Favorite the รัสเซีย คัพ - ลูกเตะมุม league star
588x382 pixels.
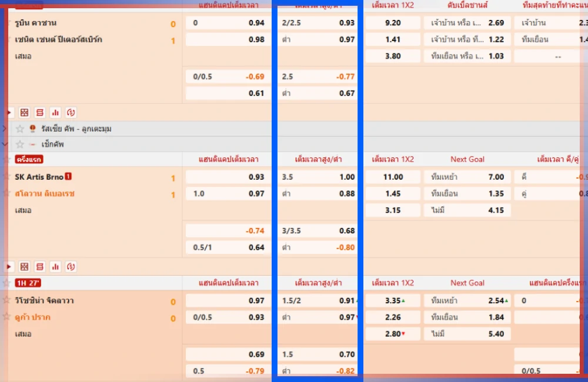(x=20, y=129)
